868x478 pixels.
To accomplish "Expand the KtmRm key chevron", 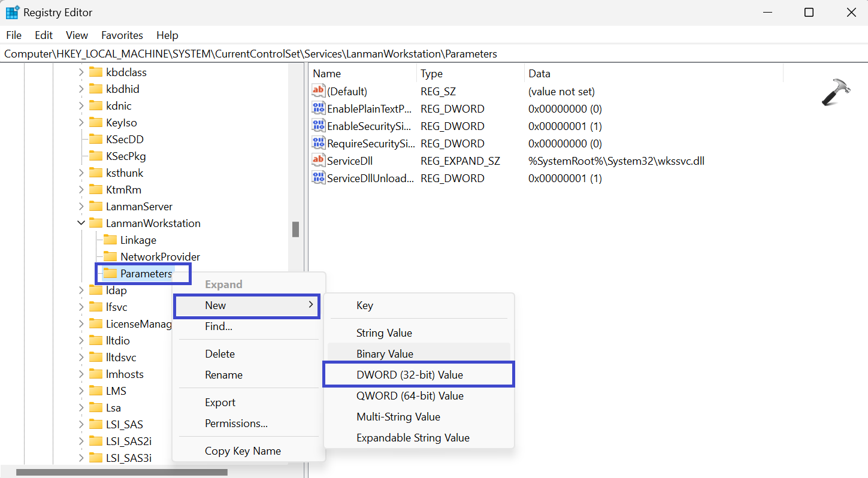I will (81, 189).
